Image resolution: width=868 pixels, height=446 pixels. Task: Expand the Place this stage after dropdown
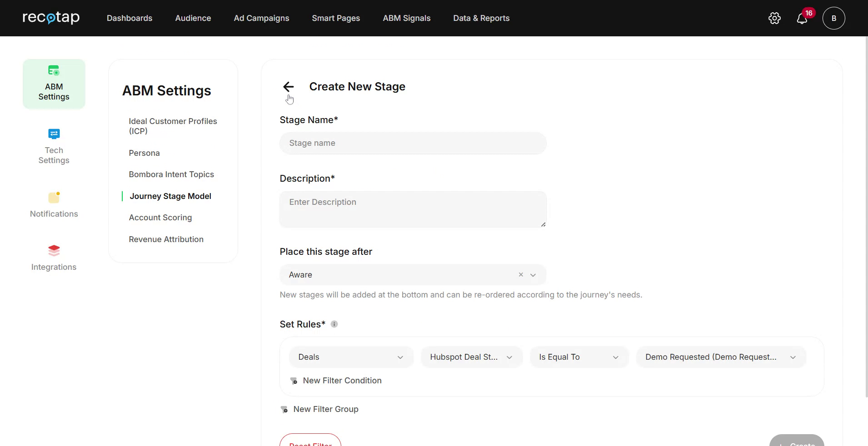click(533, 275)
